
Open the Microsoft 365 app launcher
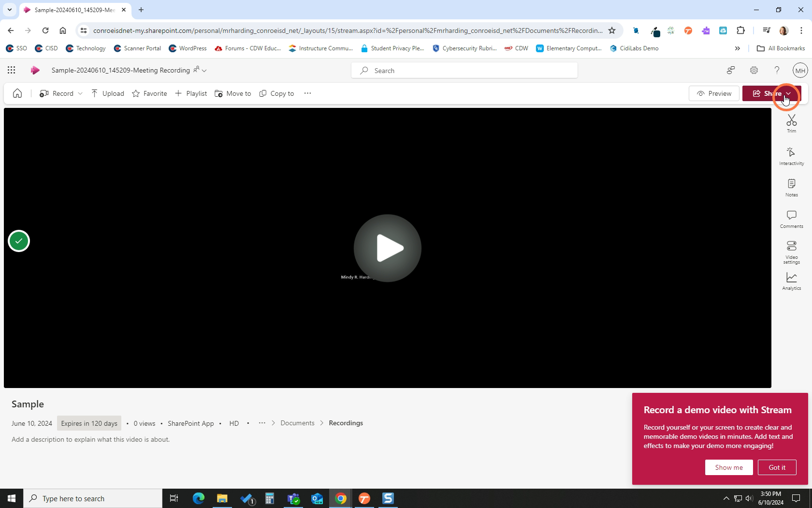pyautogui.click(x=11, y=70)
